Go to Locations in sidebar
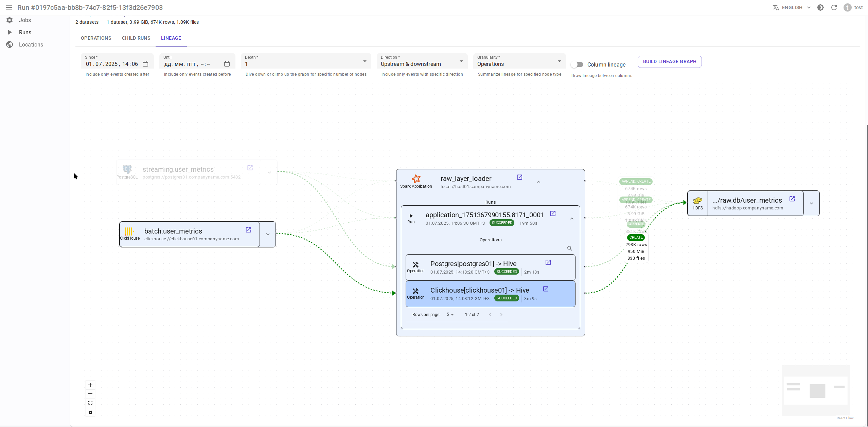Image resolution: width=868 pixels, height=427 pixels. [x=31, y=44]
